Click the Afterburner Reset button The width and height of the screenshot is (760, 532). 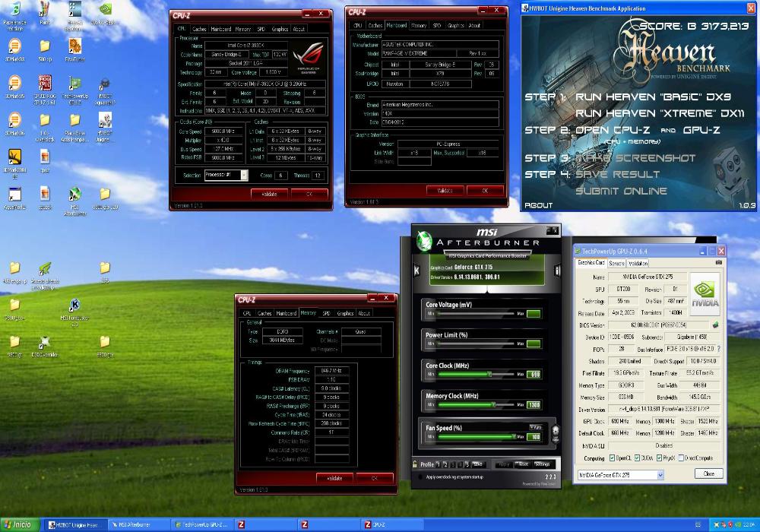coord(523,464)
